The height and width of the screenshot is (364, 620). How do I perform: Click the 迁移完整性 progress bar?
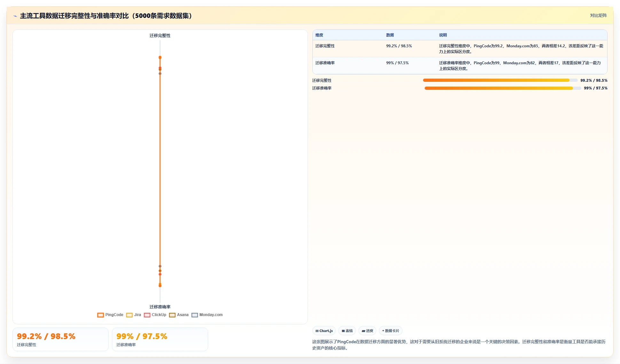point(500,80)
